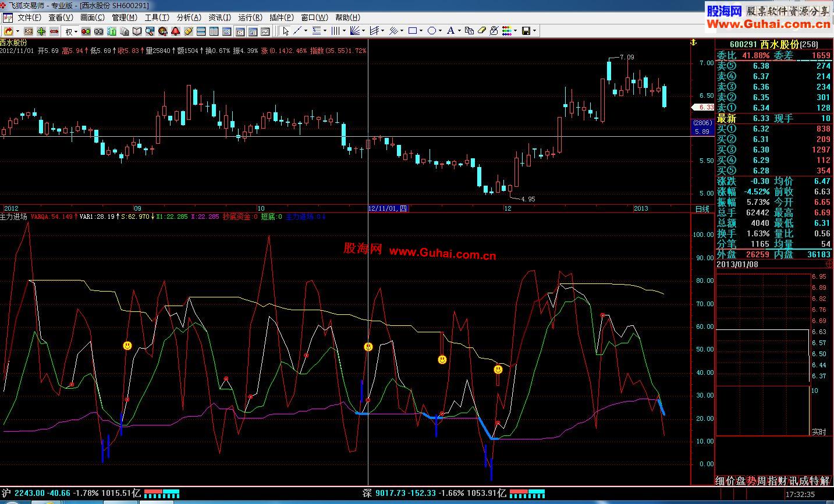Toggle the padlock drawing lock icon
This screenshot has height=504, width=834.
pyautogui.click(x=494, y=31)
